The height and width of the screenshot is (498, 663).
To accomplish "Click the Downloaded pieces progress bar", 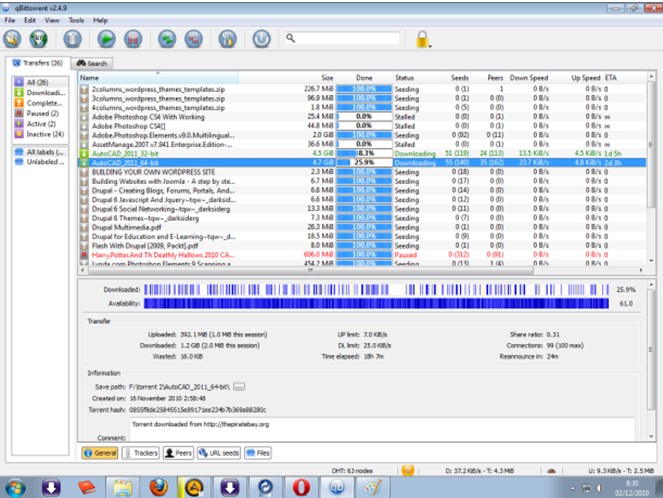I will tap(377, 290).
